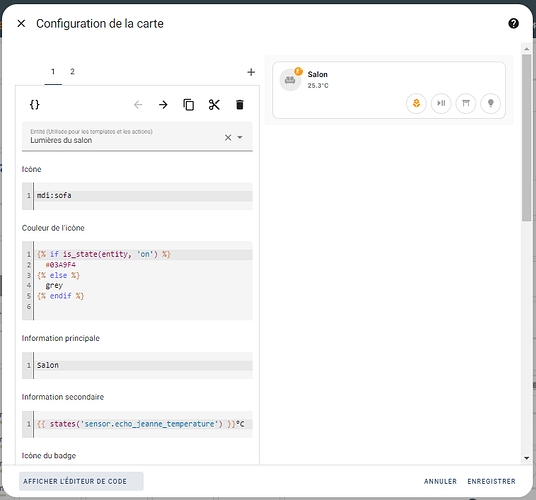Select tab 1
This screenshot has width=536, height=500.
coord(53,71)
